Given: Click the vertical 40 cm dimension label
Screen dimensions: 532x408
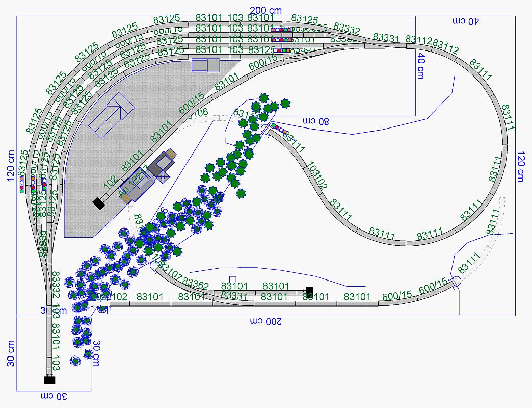Looking at the screenshot, I should pos(421,66).
